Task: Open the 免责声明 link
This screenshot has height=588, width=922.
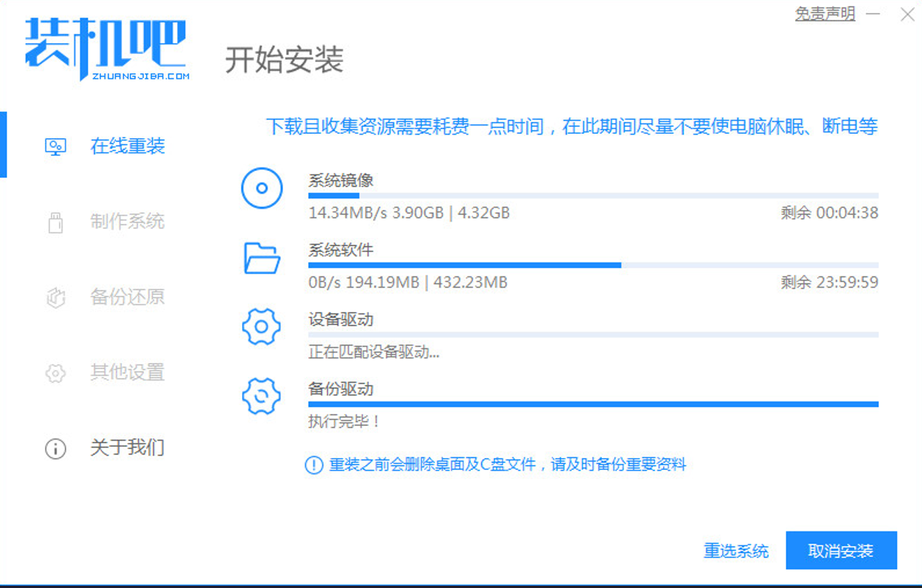Action: pyautogui.click(x=825, y=14)
